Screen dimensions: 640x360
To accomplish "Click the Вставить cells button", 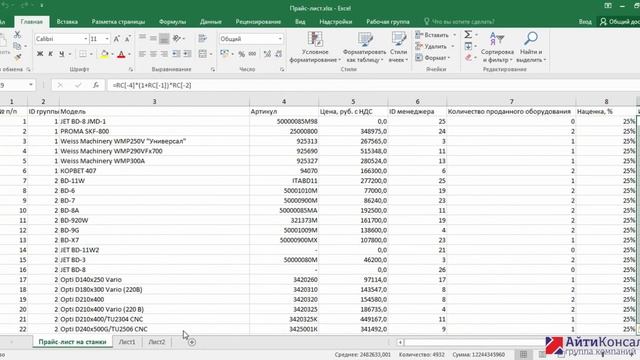I will point(436,35).
